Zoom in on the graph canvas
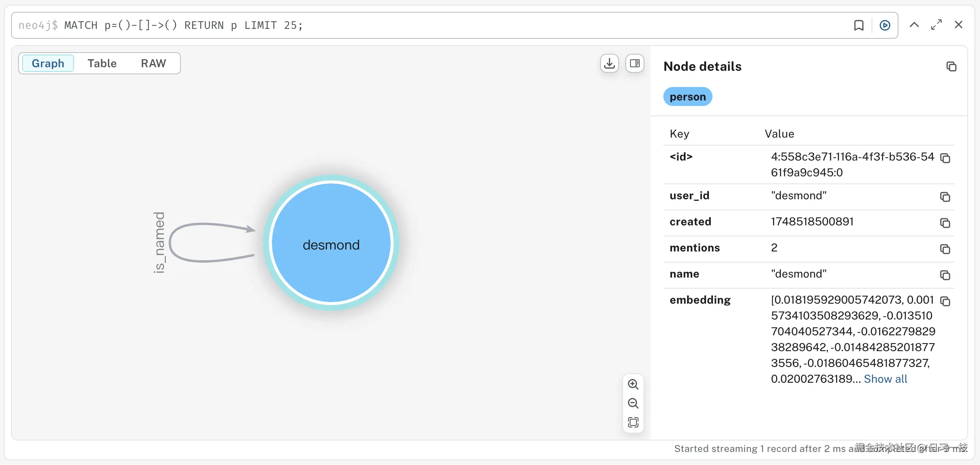 [x=633, y=384]
